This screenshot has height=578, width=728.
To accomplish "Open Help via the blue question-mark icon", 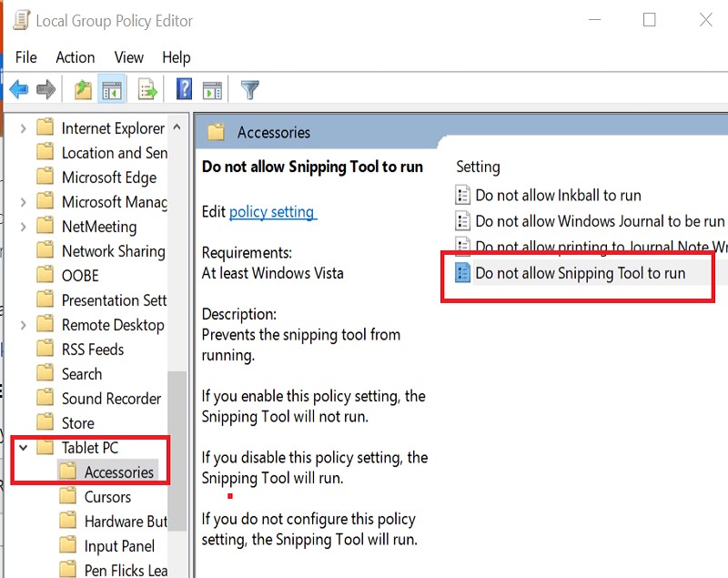I will click(184, 89).
